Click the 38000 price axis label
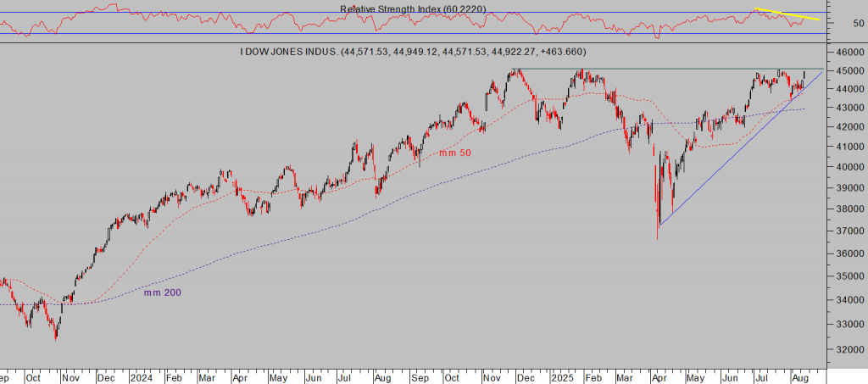 click(x=849, y=209)
